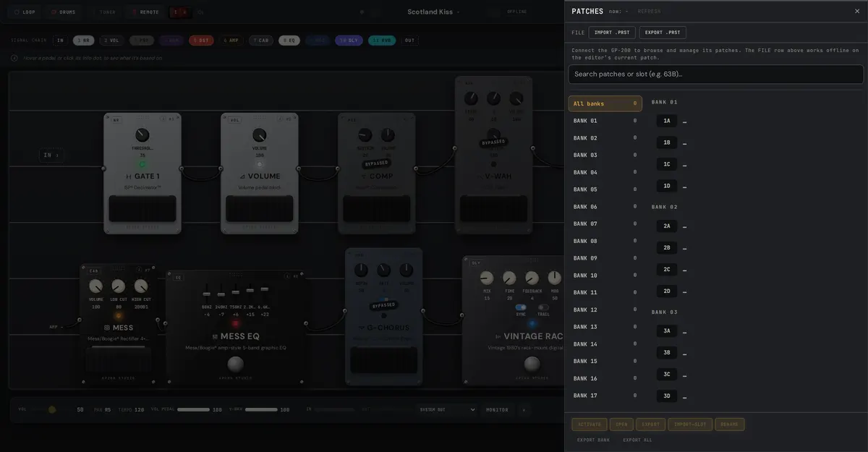Choose patch slot 1D

pos(667,186)
